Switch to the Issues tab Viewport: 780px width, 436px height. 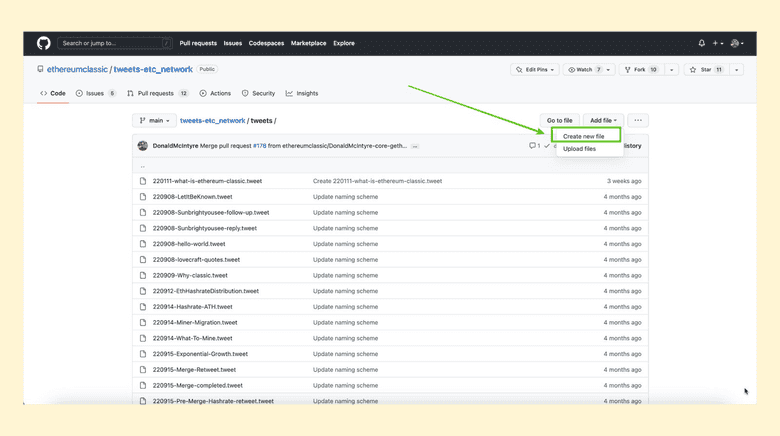click(95, 93)
